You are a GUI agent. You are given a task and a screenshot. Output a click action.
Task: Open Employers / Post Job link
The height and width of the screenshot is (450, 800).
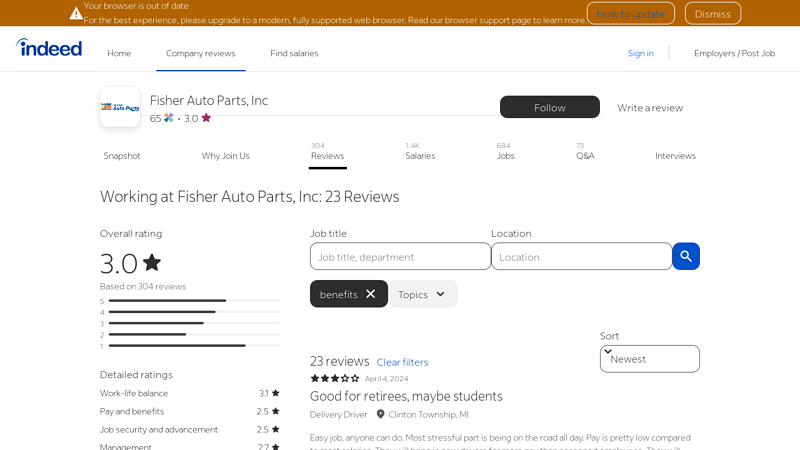pos(734,53)
